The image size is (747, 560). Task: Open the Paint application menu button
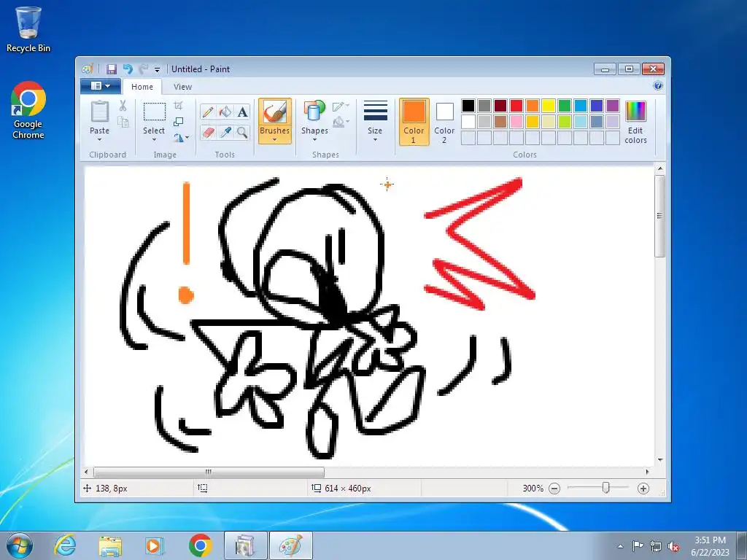pos(101,86)
